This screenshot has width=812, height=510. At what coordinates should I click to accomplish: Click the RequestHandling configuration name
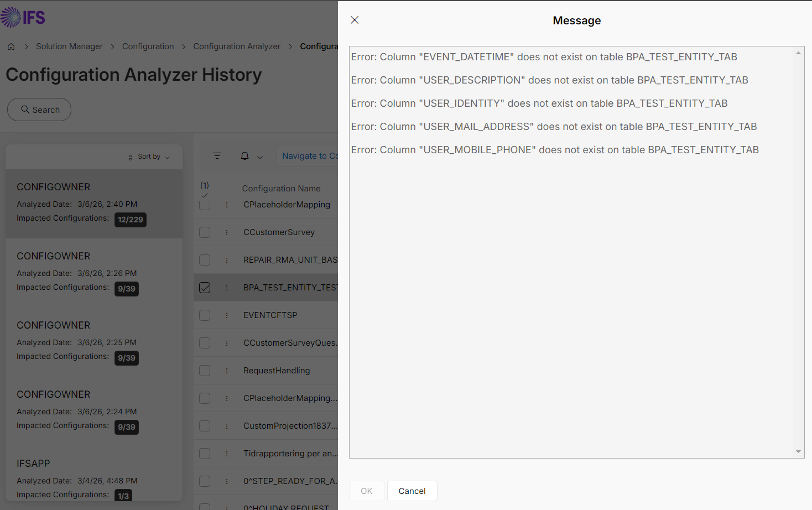coord(277,371)
